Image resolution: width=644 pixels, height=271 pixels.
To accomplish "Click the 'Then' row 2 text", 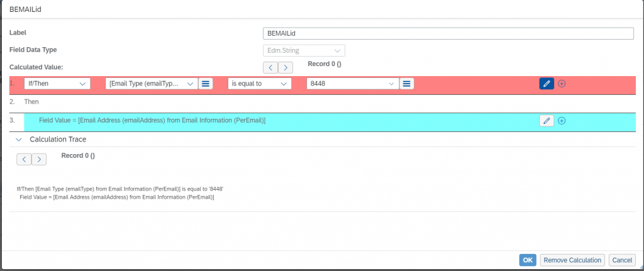I will pyautogui.click(x=31, y=101).
